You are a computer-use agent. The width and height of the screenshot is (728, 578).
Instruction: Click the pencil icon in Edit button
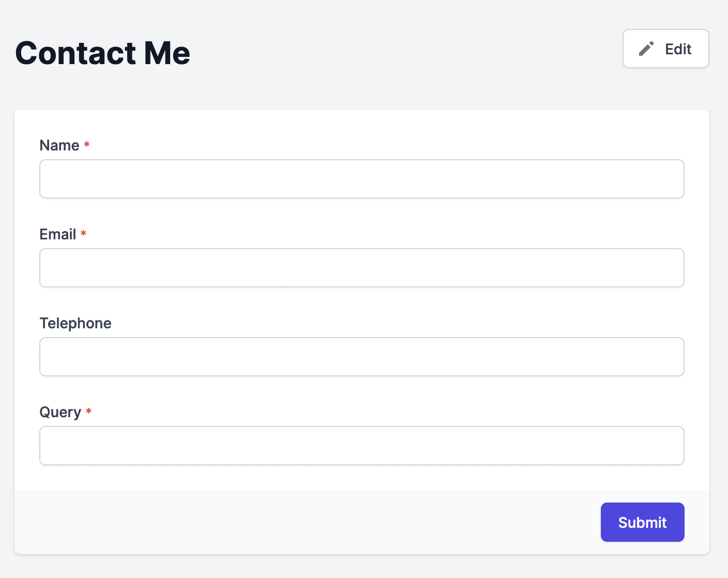click(x=646, y=49)
